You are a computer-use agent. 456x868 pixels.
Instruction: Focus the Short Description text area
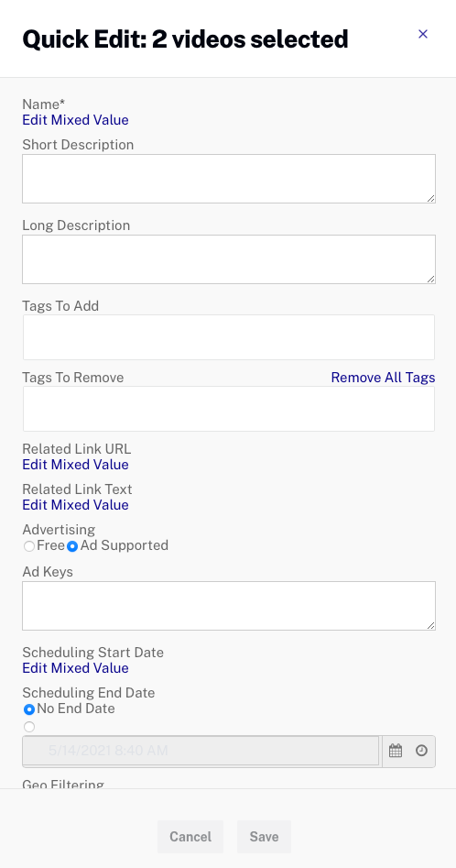click(229, 179)
